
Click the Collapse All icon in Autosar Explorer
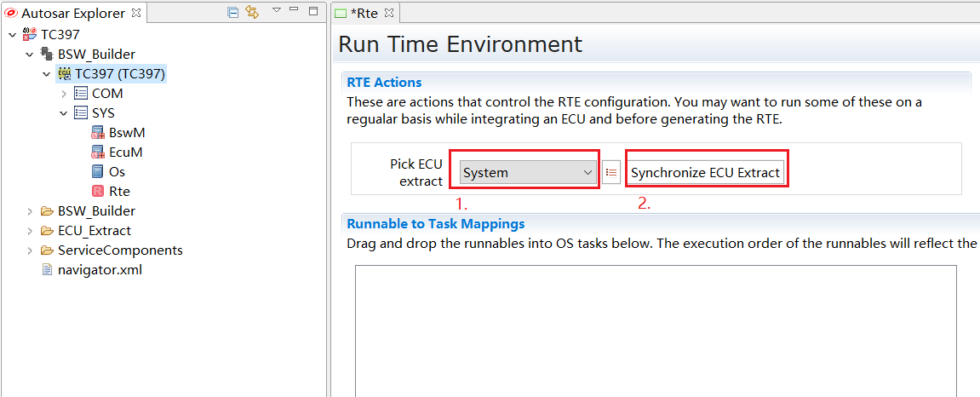coord(232,12)
